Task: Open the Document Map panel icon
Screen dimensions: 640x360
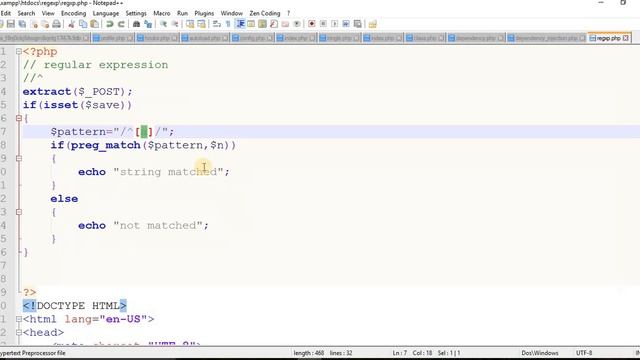Action: 262,24
